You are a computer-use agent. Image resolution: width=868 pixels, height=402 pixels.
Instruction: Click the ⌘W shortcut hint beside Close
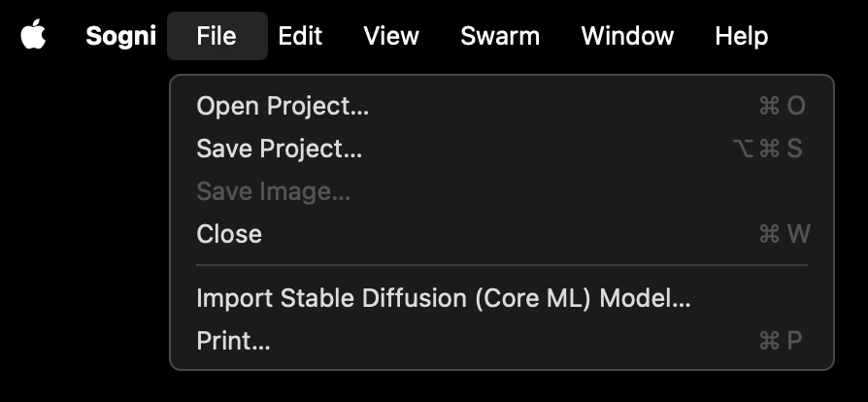coord(783,234)
